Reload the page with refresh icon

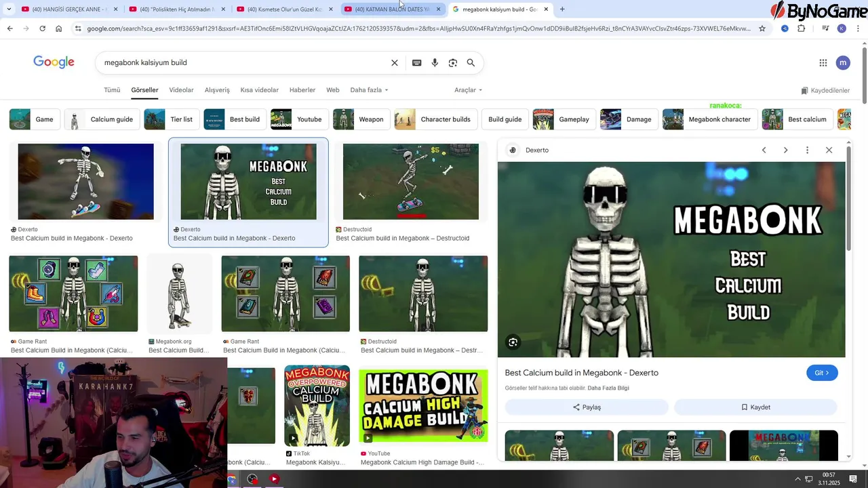coord(42,28)
